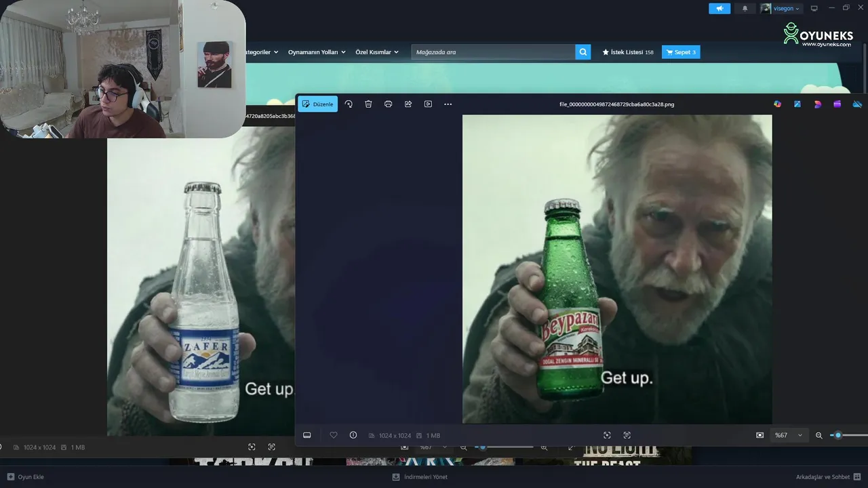
Task: Click Oyun Ekle add game button
Action: pyautogui.click(x=25, y=476)
